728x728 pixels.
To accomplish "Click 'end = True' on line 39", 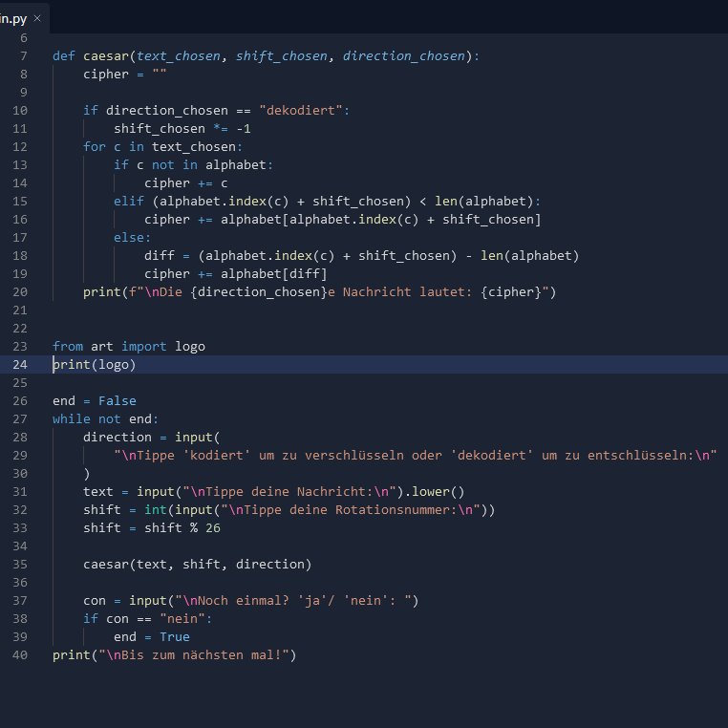I will [x=152, y=637].
